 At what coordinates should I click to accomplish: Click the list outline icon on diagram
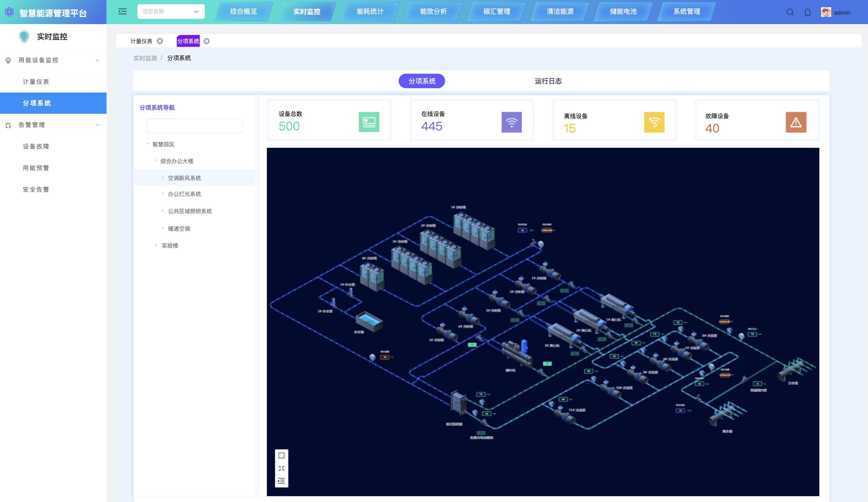click(x=281, y=481)
